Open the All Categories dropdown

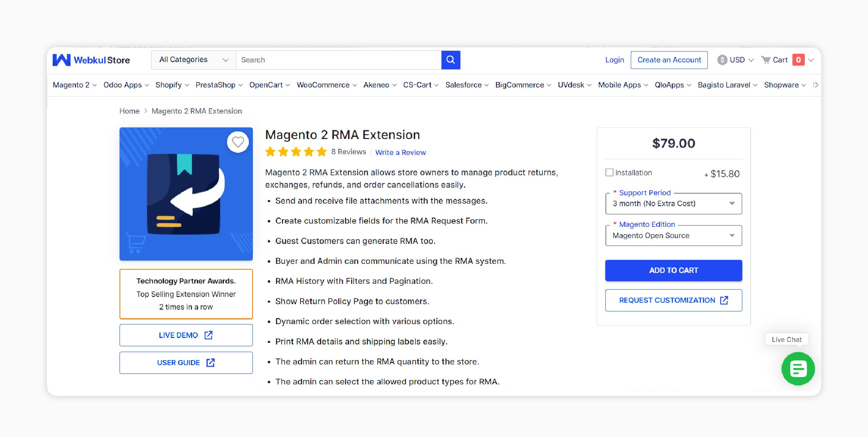[x=194, y=60]
